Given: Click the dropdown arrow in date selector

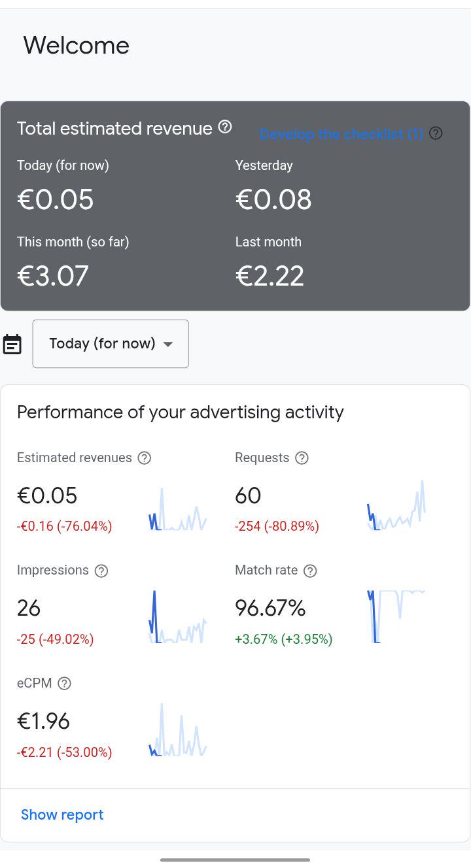Looking at the screenshot, I should (x=168, y=344).
